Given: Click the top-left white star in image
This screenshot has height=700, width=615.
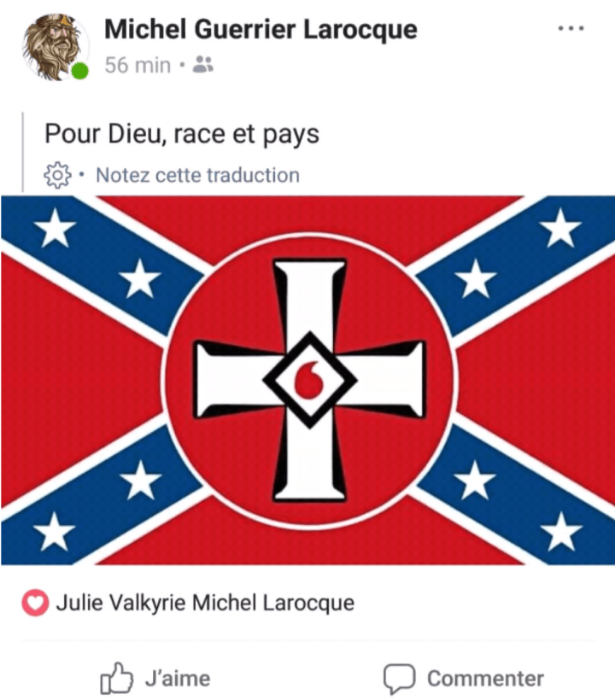Looking at the screenshot, I should click(x=56, y=228).
